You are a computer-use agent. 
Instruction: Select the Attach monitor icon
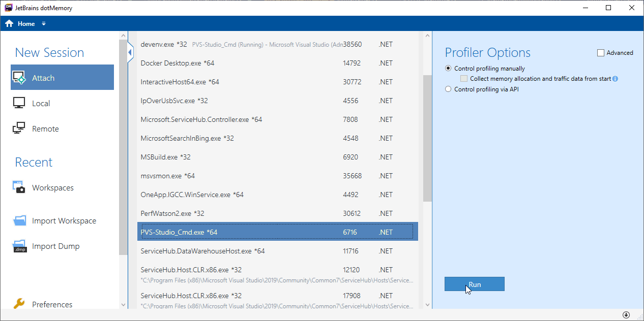19,78
